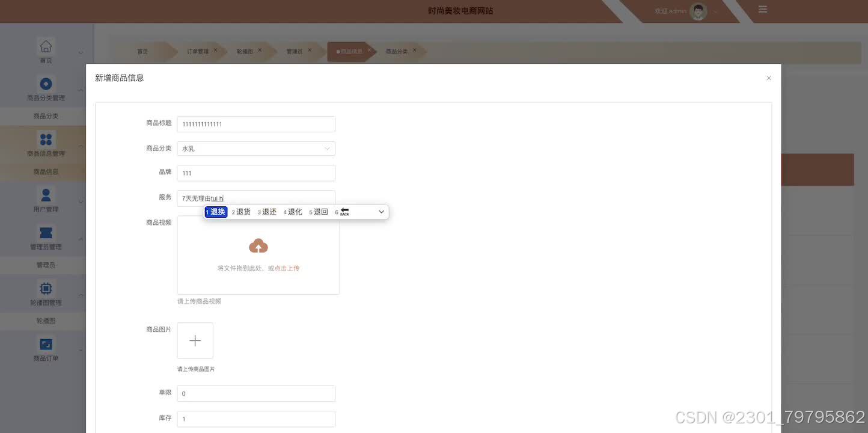Collapse the 首页 sidebar chevron
Image resolution: width=868 pixels, height=433 pixels.
81,52
